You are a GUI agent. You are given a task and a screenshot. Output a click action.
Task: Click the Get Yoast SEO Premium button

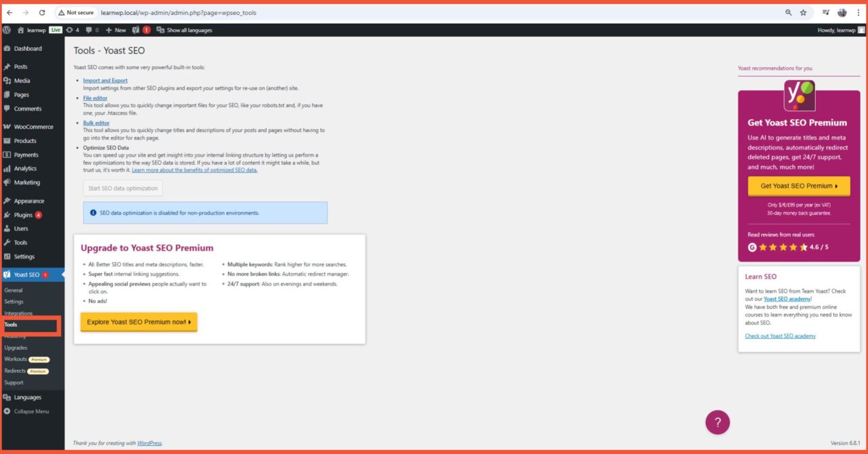(799, 186)
